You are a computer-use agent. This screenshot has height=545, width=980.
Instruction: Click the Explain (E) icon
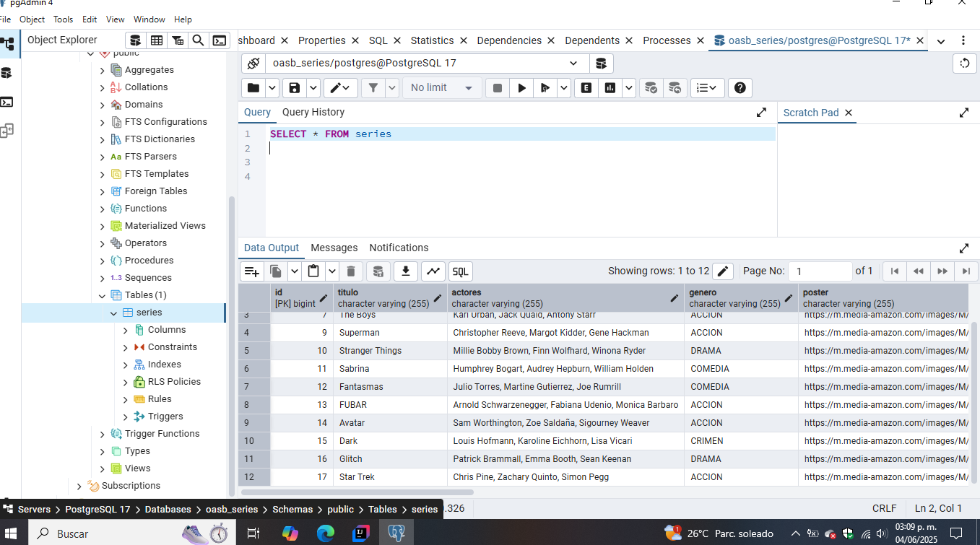click(586, 88)
